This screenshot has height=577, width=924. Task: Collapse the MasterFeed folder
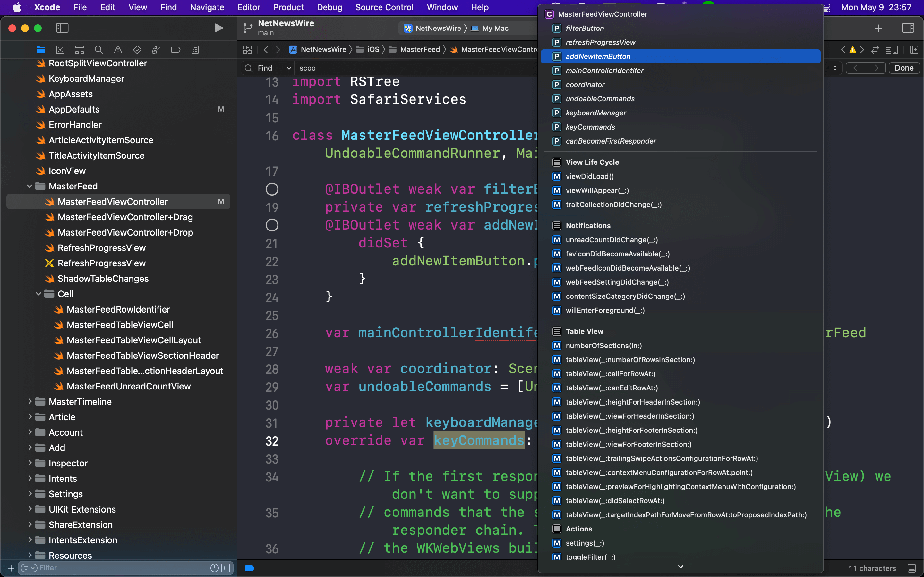pos(30,186)
